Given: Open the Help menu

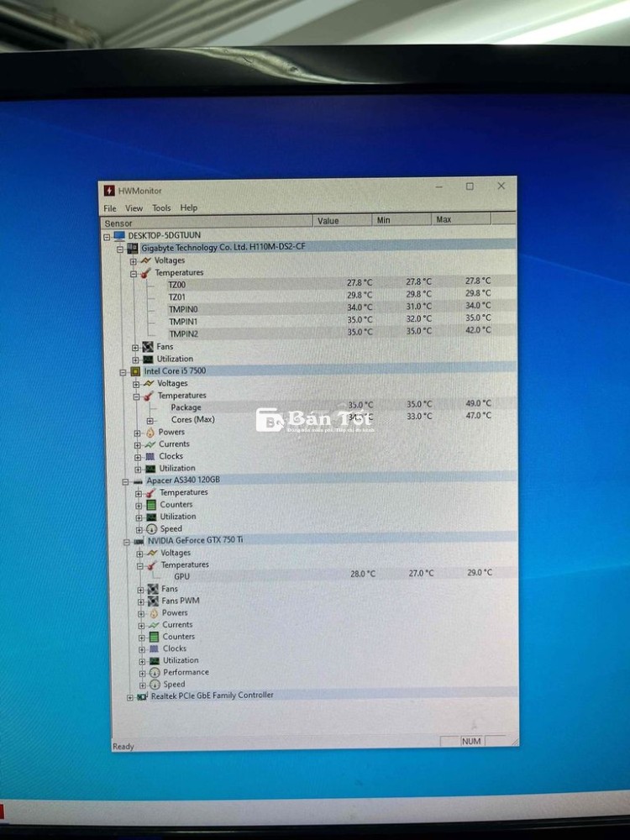Looking at the screenshot, I should [188, 207].
